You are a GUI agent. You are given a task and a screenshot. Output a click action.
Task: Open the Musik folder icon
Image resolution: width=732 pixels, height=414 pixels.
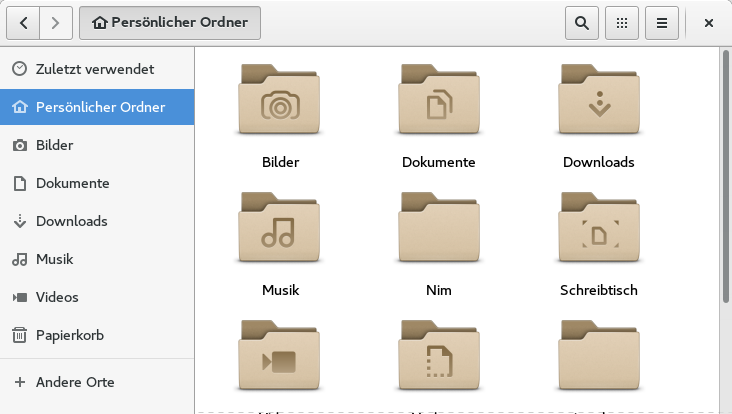(280, 228)
